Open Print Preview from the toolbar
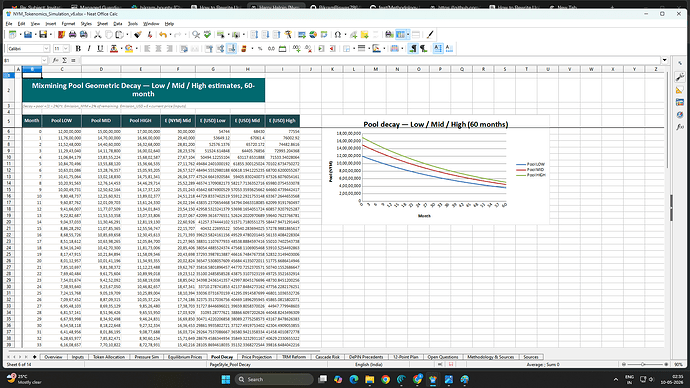Viewport: 690px width, 388px height. (83, 34)
